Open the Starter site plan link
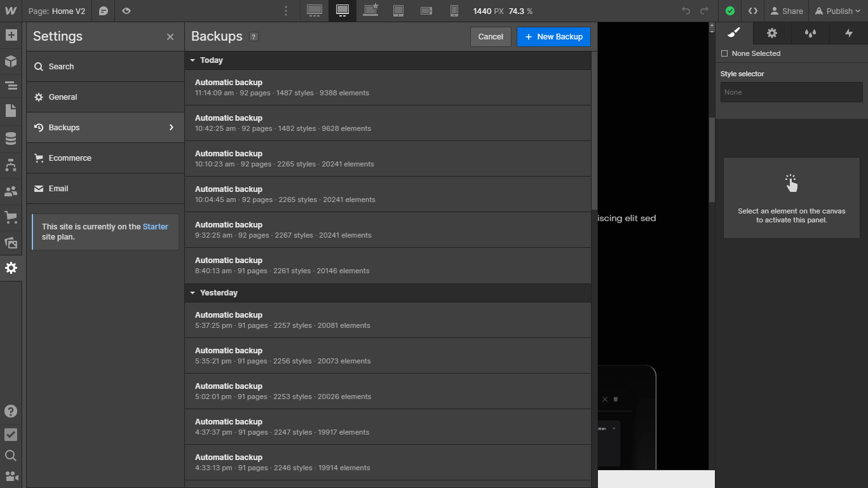The width and height of the screenshot is (868, 488). click(155, 226)
